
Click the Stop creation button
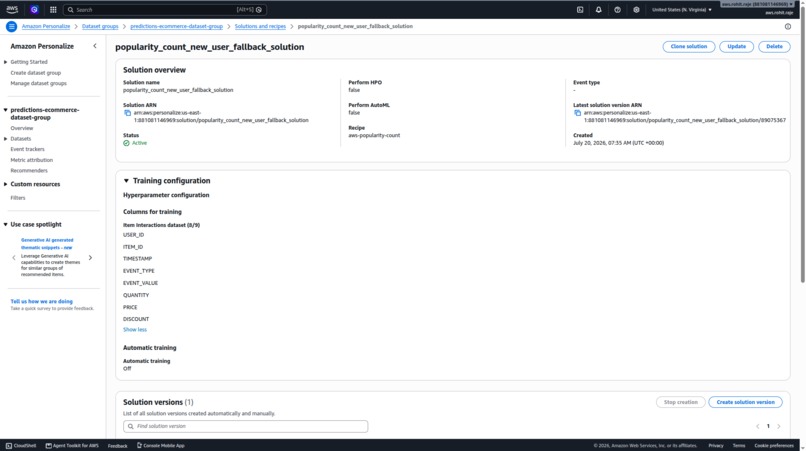(x=681, y=402)
